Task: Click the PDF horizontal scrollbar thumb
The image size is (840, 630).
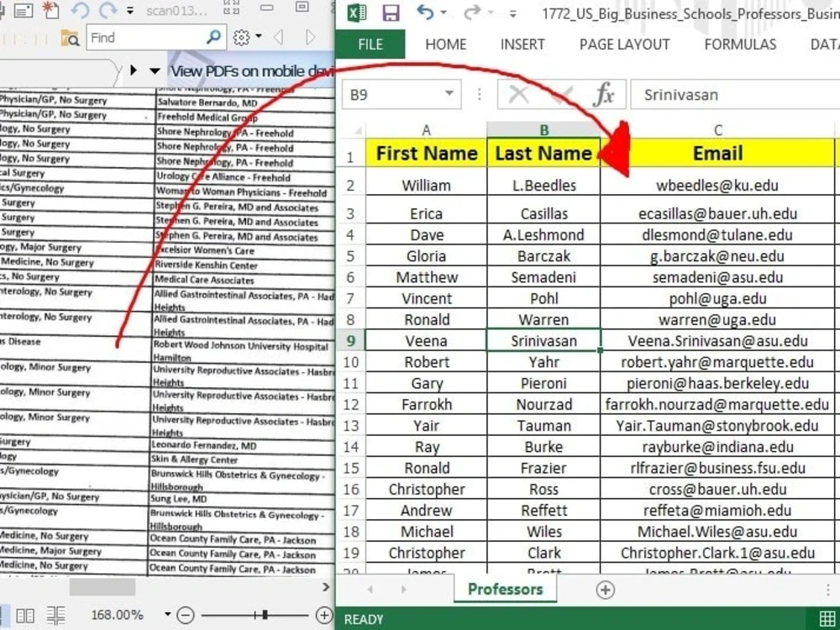Action: (x=102, y=587)
